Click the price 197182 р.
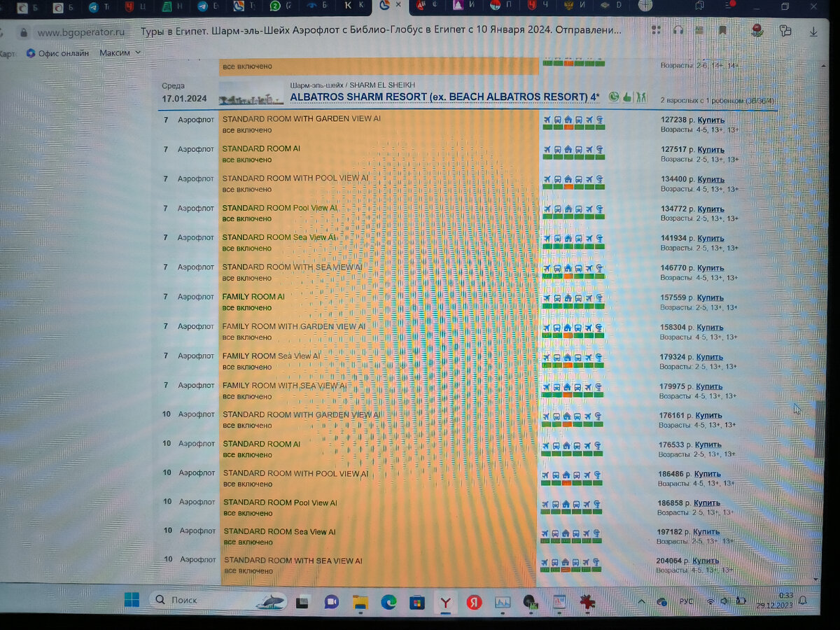 [672, 532]
